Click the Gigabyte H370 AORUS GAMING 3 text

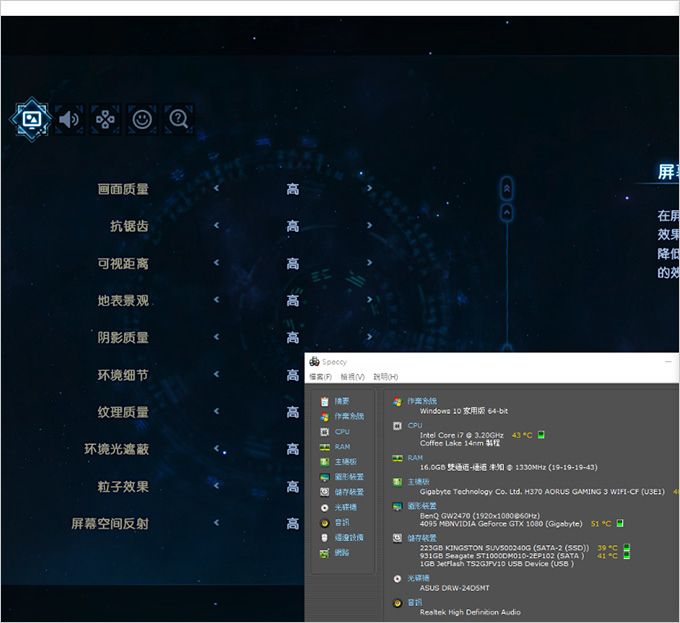pyautogui.click(x=542, y=492)
